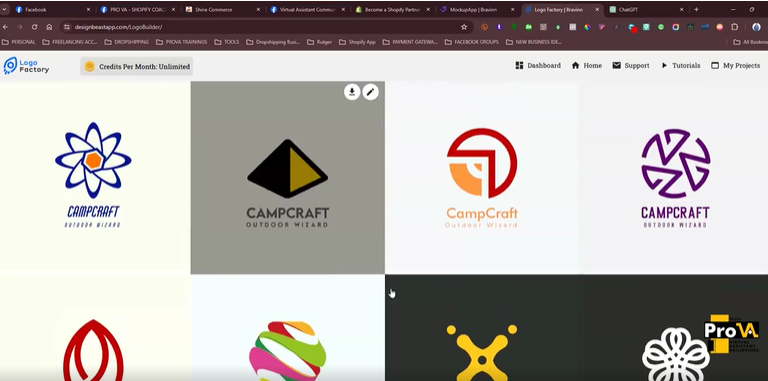Open the Dropshipping Busi... bookmarks folder
The image size is (768, 381).
[x=273, y=42]
